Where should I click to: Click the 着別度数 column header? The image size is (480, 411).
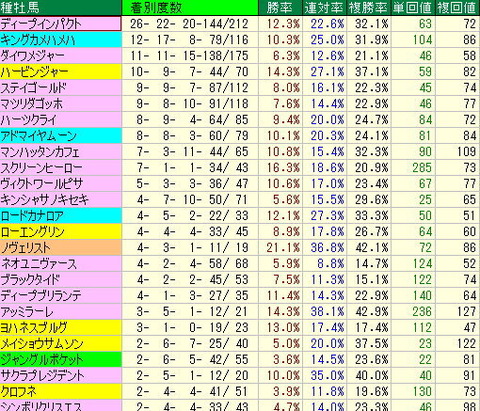(190, 8)
